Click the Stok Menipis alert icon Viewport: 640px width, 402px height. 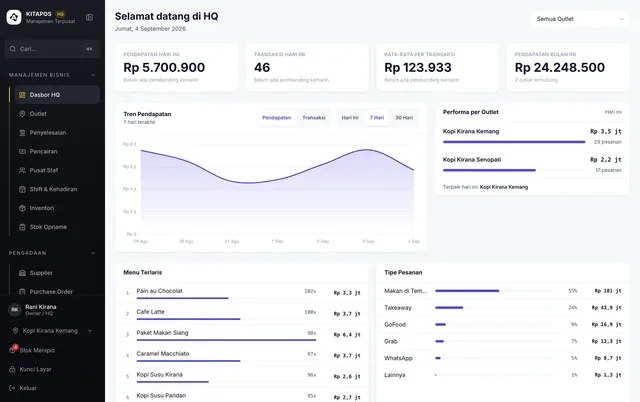pos(13,350)
